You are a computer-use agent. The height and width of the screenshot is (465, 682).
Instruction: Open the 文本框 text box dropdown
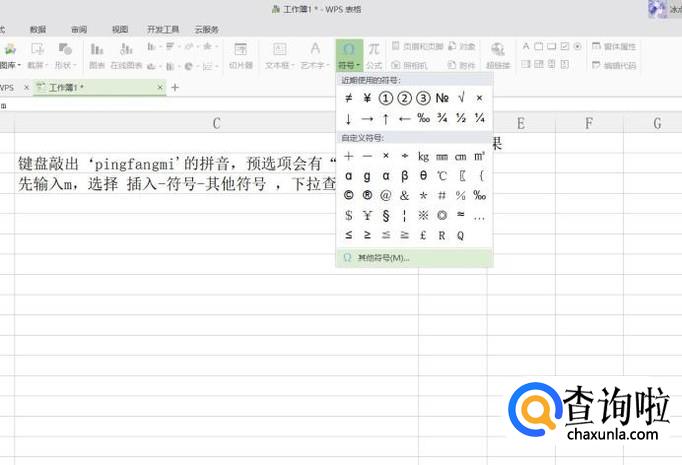[279, 64]
